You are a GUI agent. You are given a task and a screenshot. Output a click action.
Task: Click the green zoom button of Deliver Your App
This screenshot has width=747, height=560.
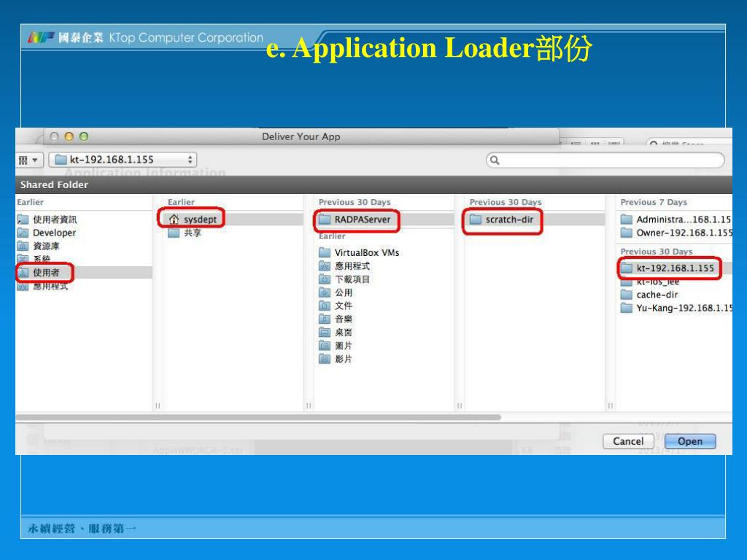tap(84, 136)
